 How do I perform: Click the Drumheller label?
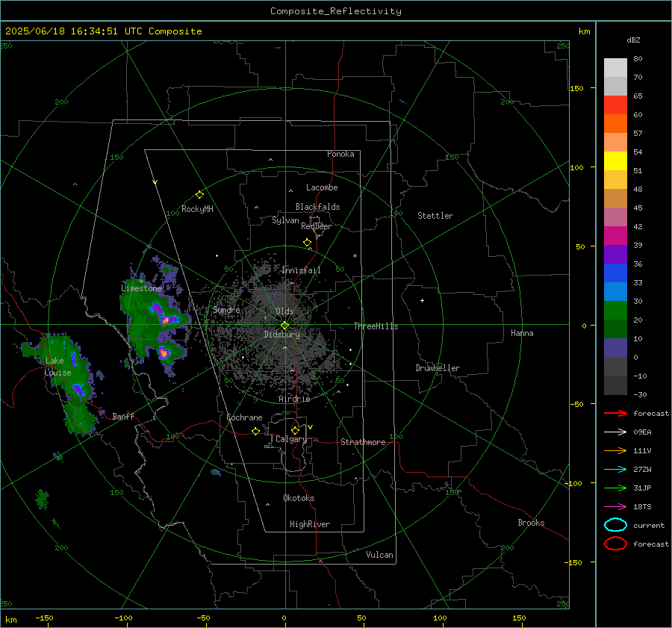click(x=438, y=368)
